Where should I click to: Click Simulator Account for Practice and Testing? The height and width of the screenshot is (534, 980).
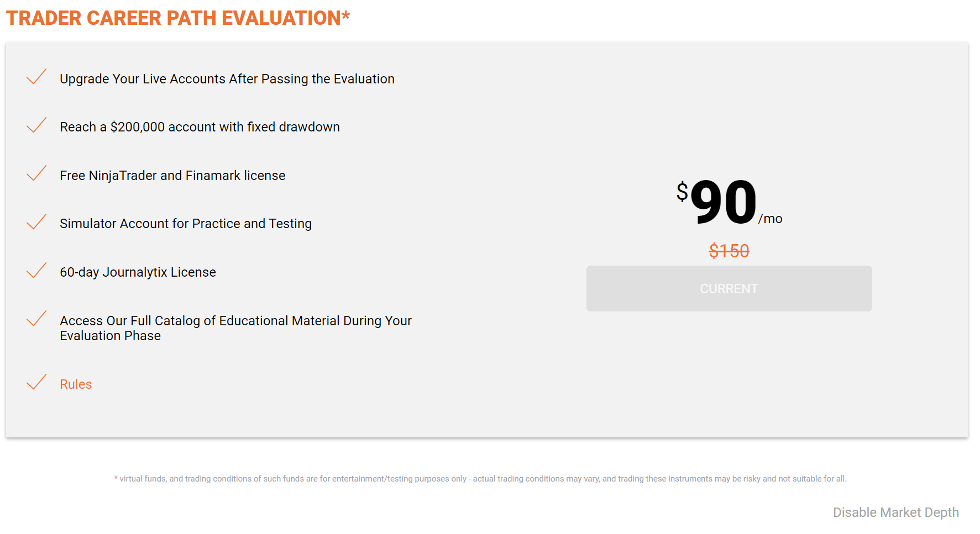point(186,224)
